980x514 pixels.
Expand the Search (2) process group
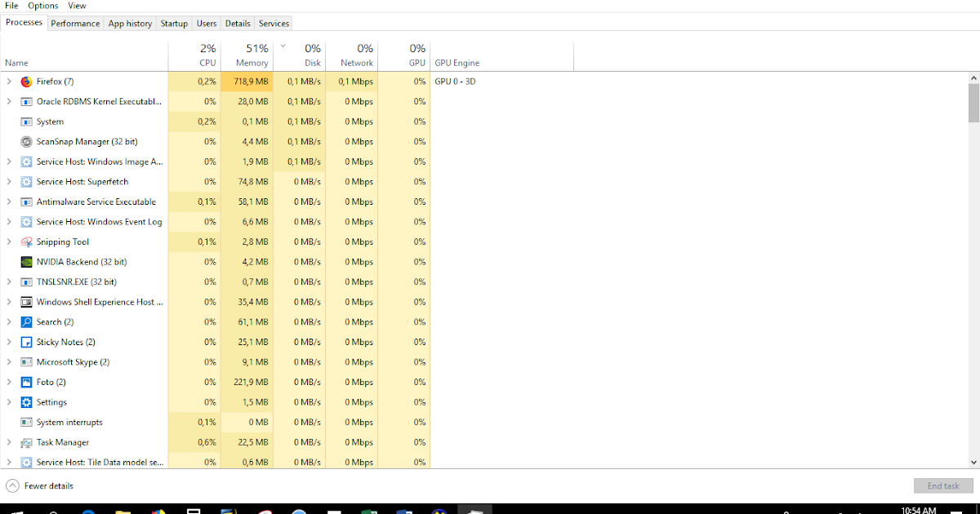click(x=9, y=322)
